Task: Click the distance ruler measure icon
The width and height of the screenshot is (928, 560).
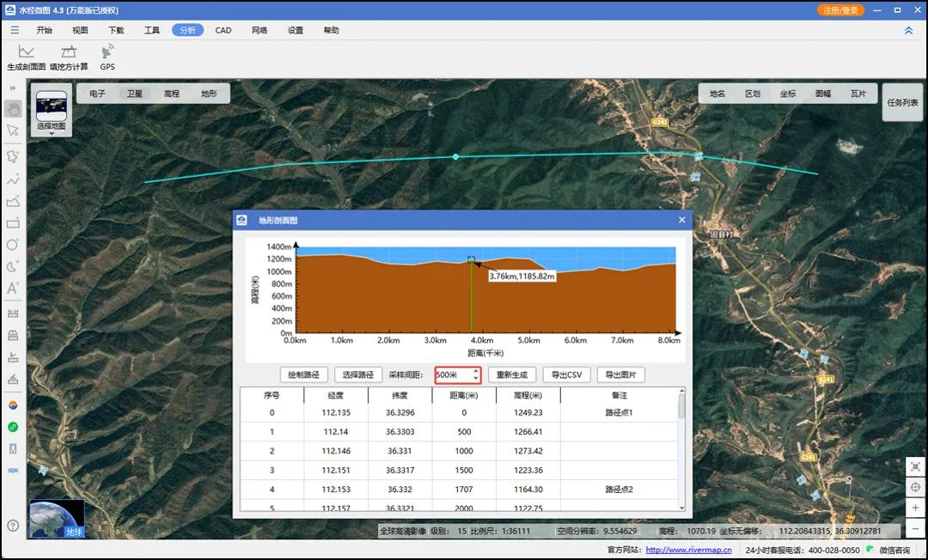Action: [x=13, y=314]
